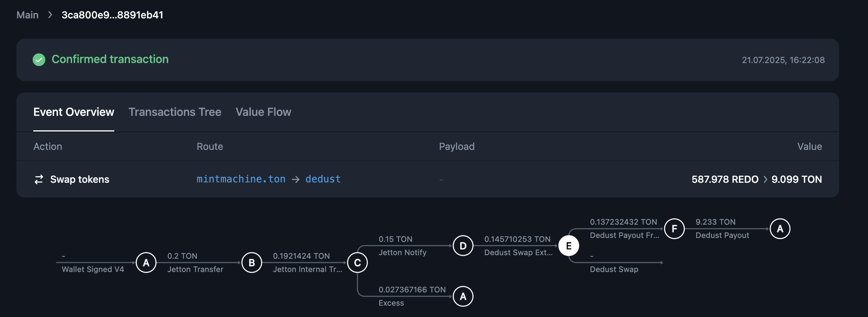868x317 pixels.
Task: Click the transaction hash 3ca800e9...8891eb41
Action: 112,15
